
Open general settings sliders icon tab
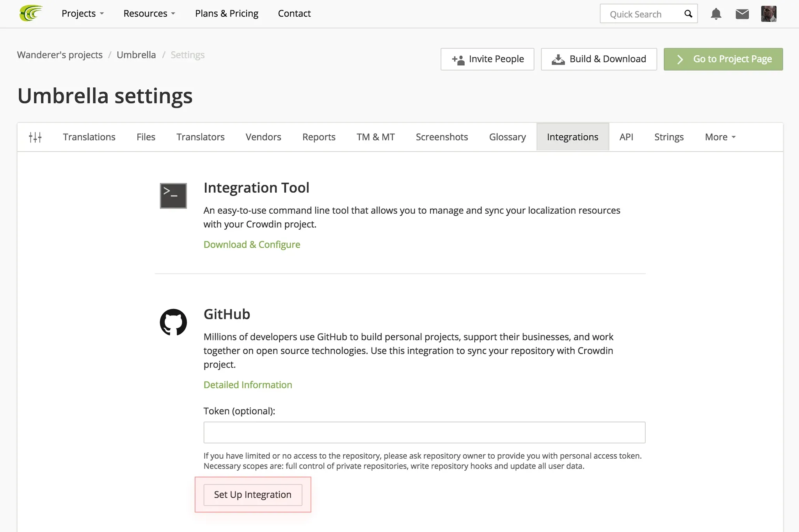(35, 137)
